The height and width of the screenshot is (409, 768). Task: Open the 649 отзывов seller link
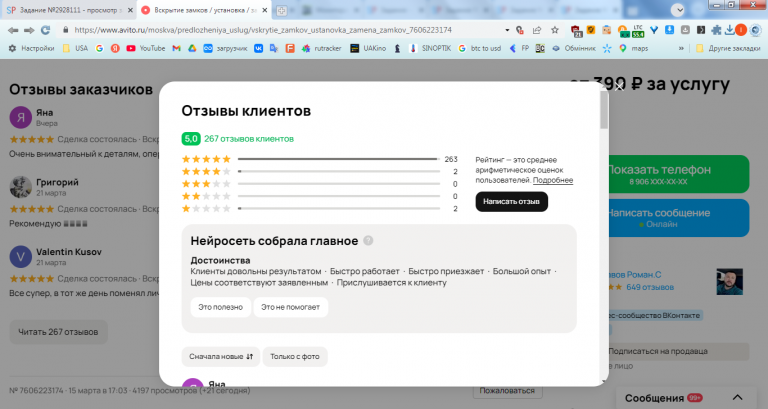pyautogui.click(x=649, y=287)
